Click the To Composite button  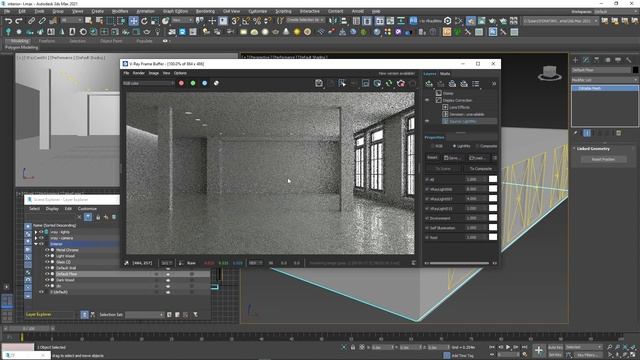[x=480, y=169]
